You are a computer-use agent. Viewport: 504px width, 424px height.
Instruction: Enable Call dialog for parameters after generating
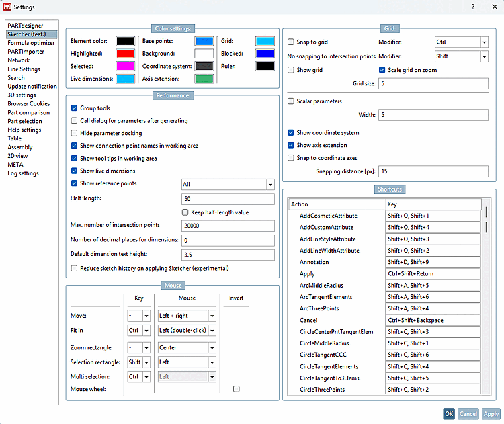click(74, 120)
